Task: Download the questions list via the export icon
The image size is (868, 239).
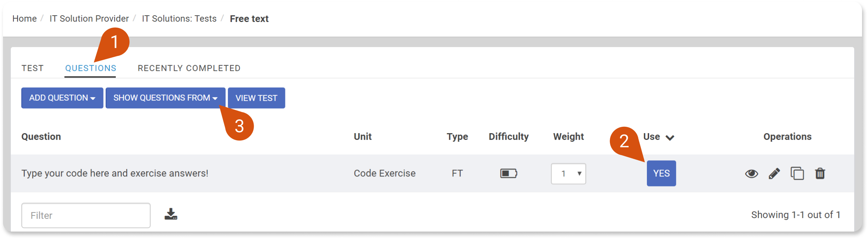Action: pyautogui.click(x=171, y=214)
